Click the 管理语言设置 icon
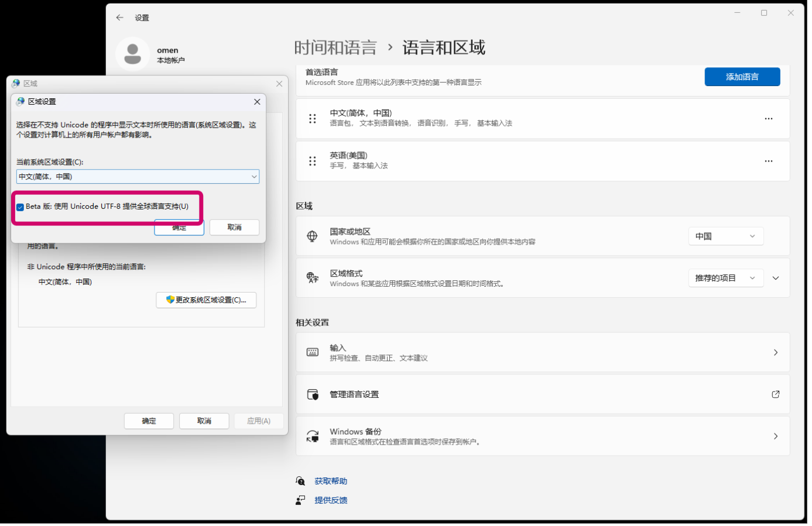This screenshot has height=526, width=812. click(x=312, y=393)
